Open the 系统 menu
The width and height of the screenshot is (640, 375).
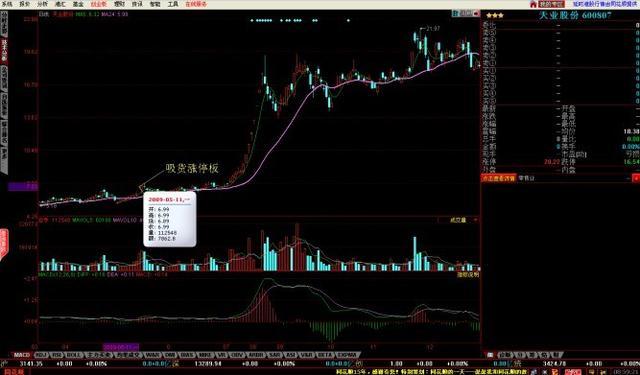[7, 4]
